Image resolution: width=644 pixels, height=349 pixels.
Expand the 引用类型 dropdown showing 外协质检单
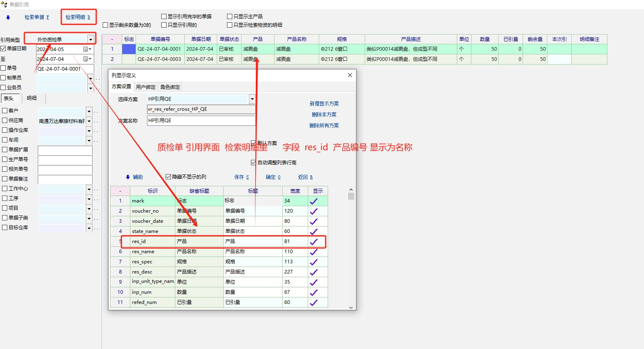point(91,39)
